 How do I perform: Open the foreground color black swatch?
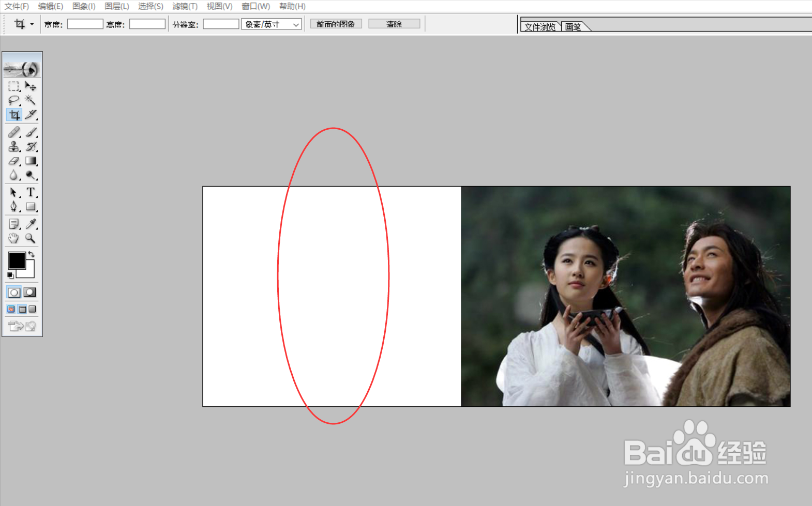pos(17,260)
